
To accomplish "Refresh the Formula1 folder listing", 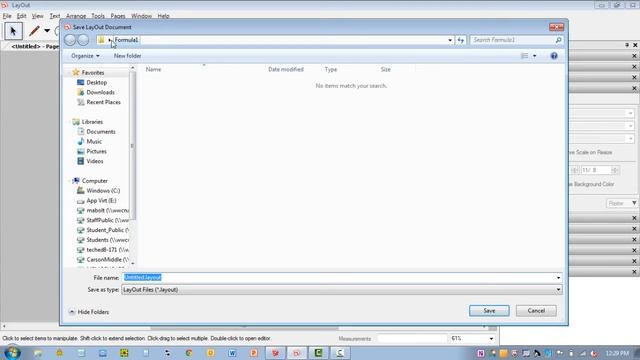I will (461, 40).
